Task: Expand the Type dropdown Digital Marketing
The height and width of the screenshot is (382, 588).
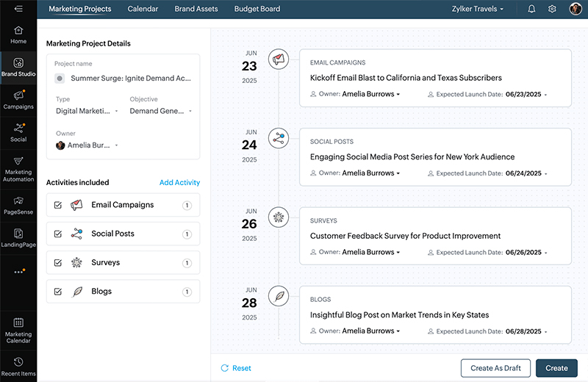Action: (x=87, y=112)
